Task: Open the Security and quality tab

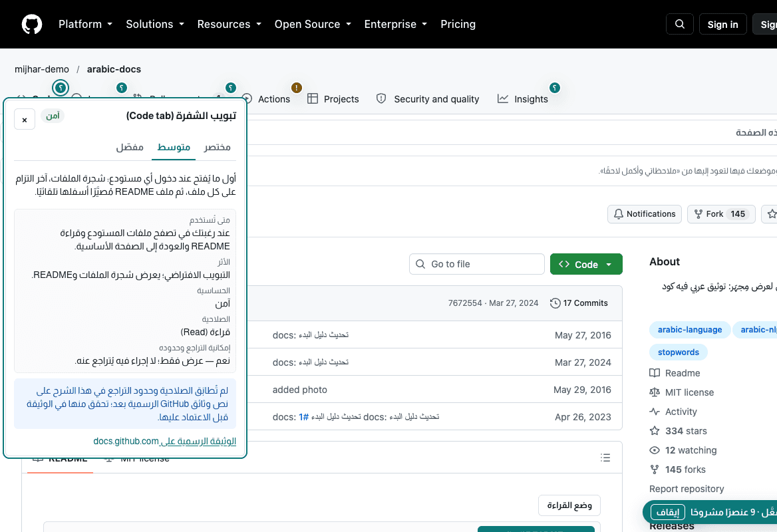Action: click(x=428, y=99)
